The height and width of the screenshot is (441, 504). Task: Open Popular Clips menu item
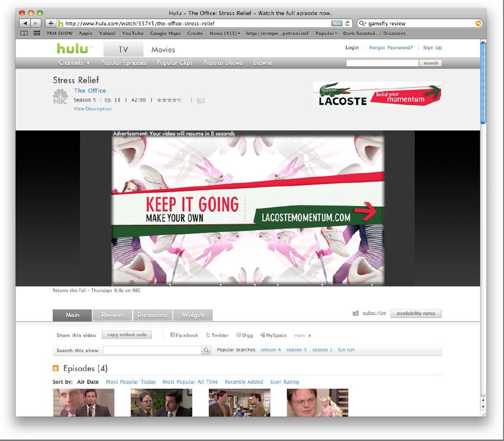tap(175, 63)
